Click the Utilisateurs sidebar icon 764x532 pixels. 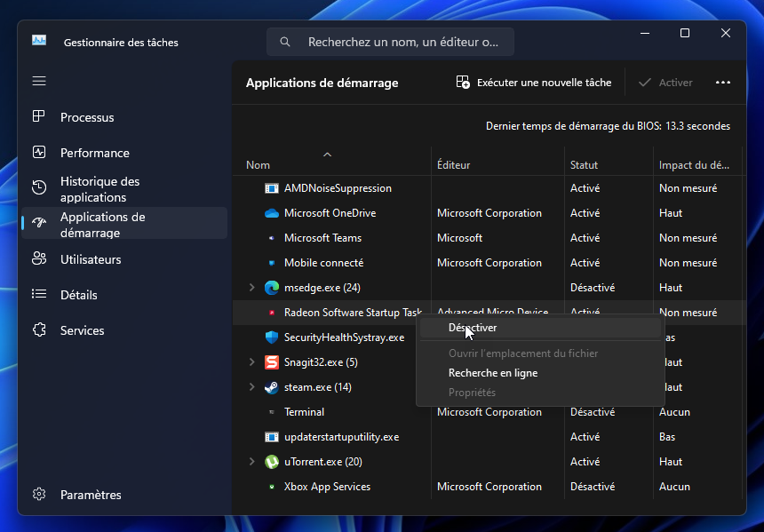pyautogui.click(x=39, y=258)
